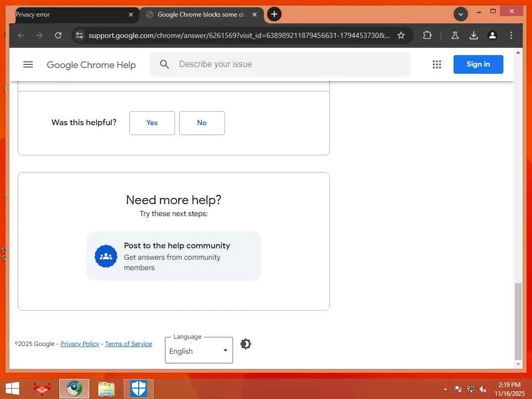The height and width of the screenshot is (399, 532).
Task: Click the Chrome taskbar icon
Action: (x=74, y=389)
